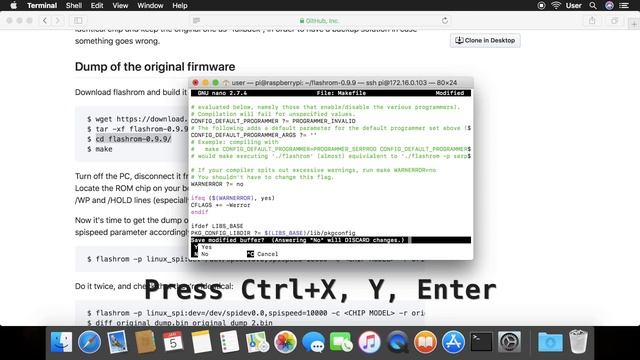Viewport: 640px width, 360px height.
Task: Open the Window menu
Action: pyautogui.click(x=150, y=6)
